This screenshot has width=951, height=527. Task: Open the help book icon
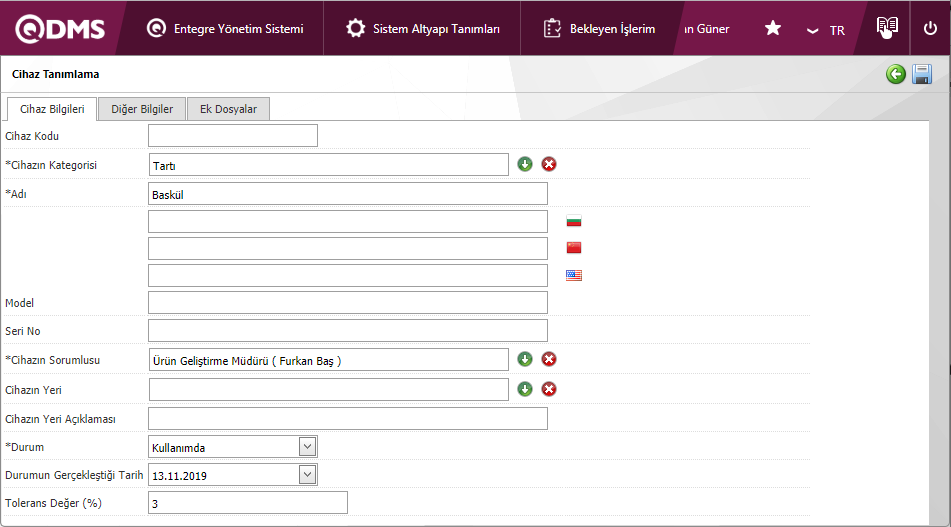pyautogui.click(x=887, y=28)
